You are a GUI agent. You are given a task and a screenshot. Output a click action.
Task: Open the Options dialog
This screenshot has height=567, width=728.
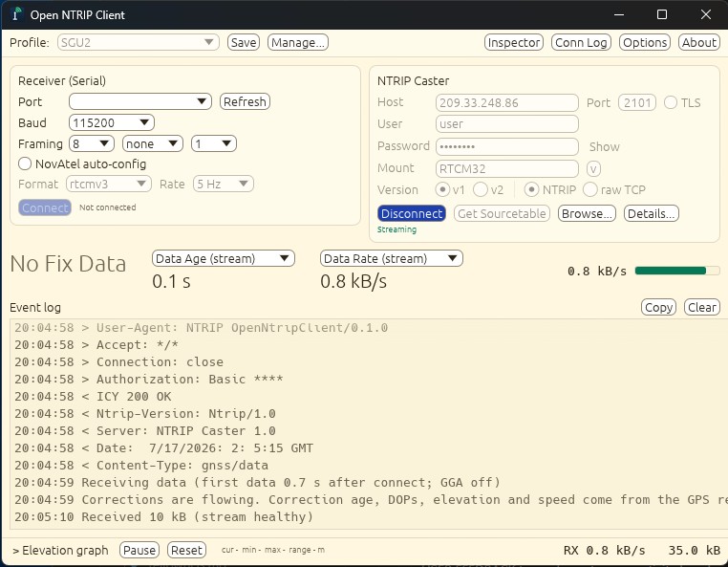click(x=645, y=42)
